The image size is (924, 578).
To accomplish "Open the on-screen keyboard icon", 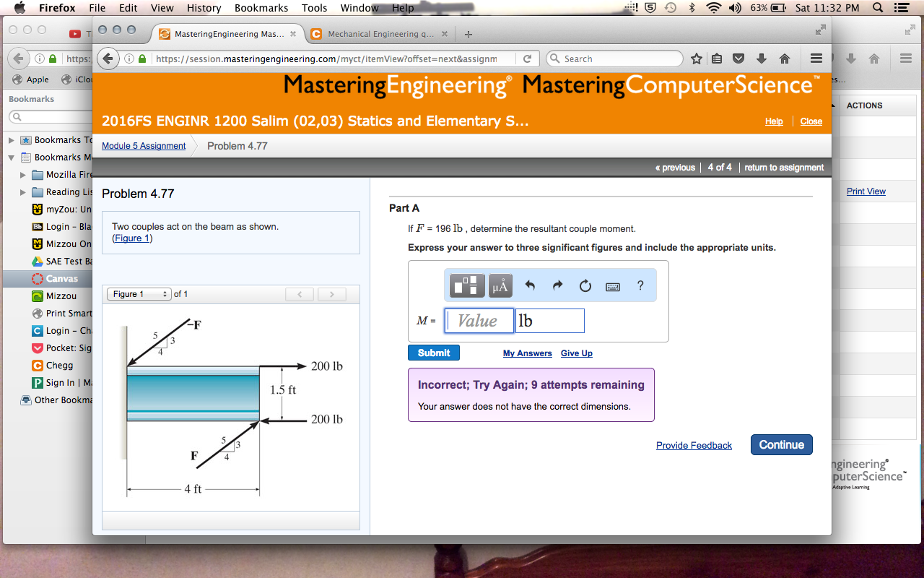I will pyautogui.click(x=612, y=285).
